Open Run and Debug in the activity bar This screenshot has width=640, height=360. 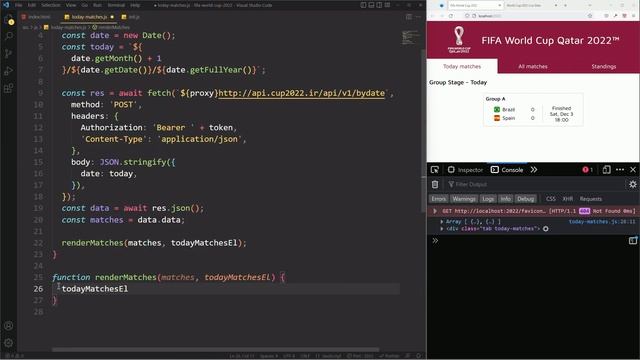coord(9,71)
